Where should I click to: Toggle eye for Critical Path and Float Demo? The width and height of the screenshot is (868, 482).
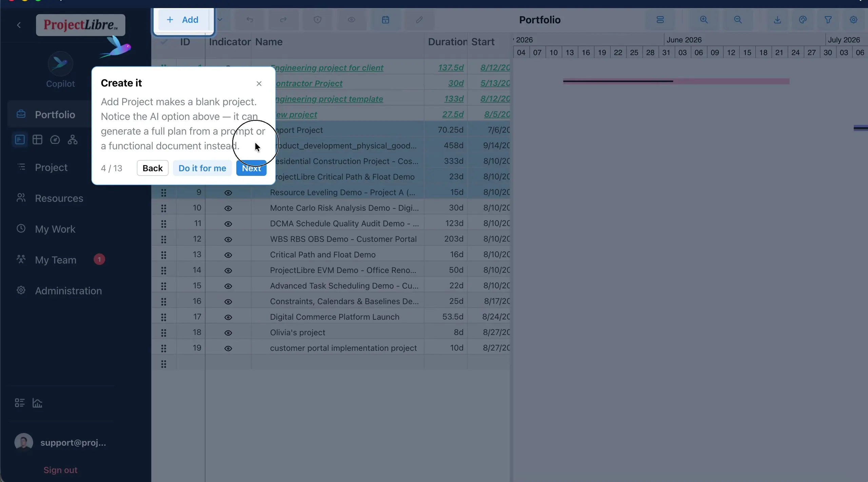228,255
